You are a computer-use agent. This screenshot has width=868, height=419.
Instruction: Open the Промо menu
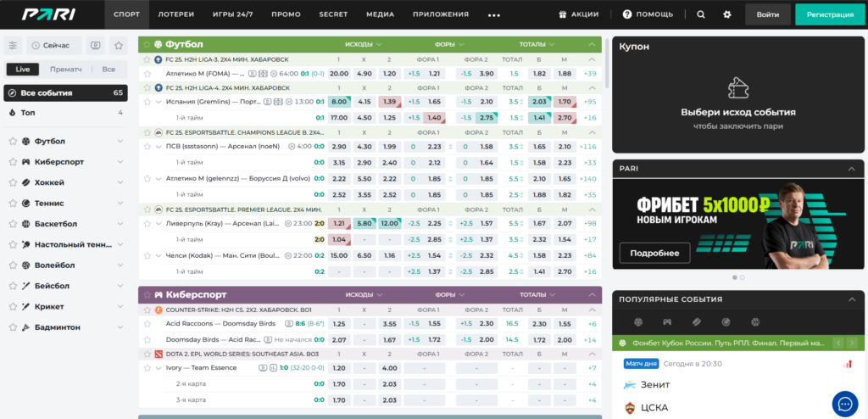[287, 14]
